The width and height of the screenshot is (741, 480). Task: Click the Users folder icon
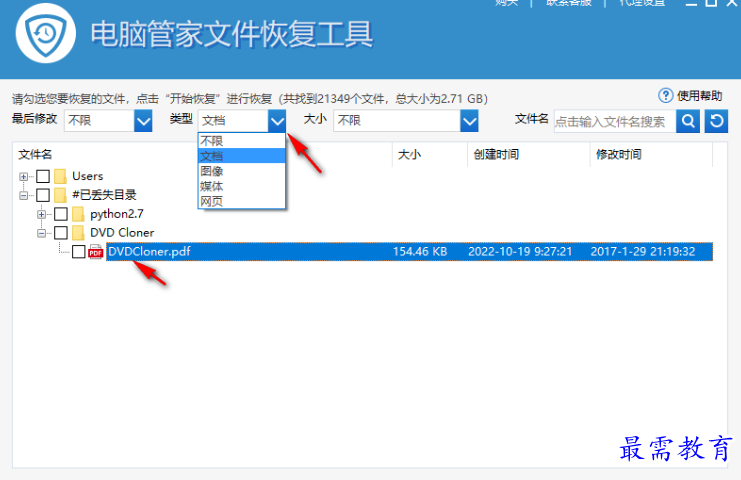pyautogui.click(x=60, y=176)
